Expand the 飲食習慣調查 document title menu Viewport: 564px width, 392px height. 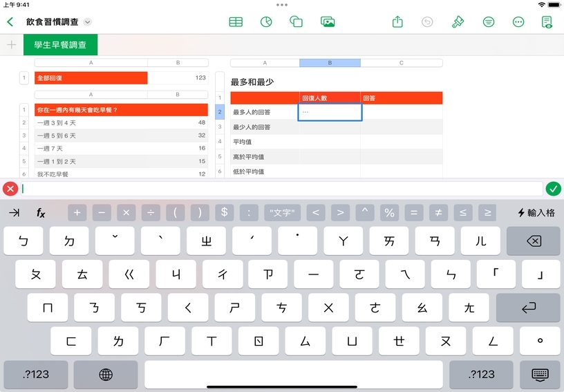point(87,22)
